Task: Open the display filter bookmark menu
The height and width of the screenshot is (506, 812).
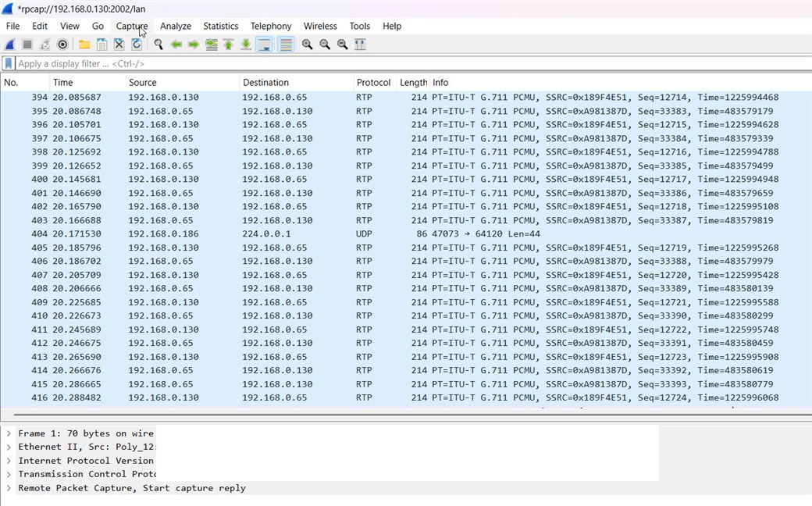Action: pos(9,64)
